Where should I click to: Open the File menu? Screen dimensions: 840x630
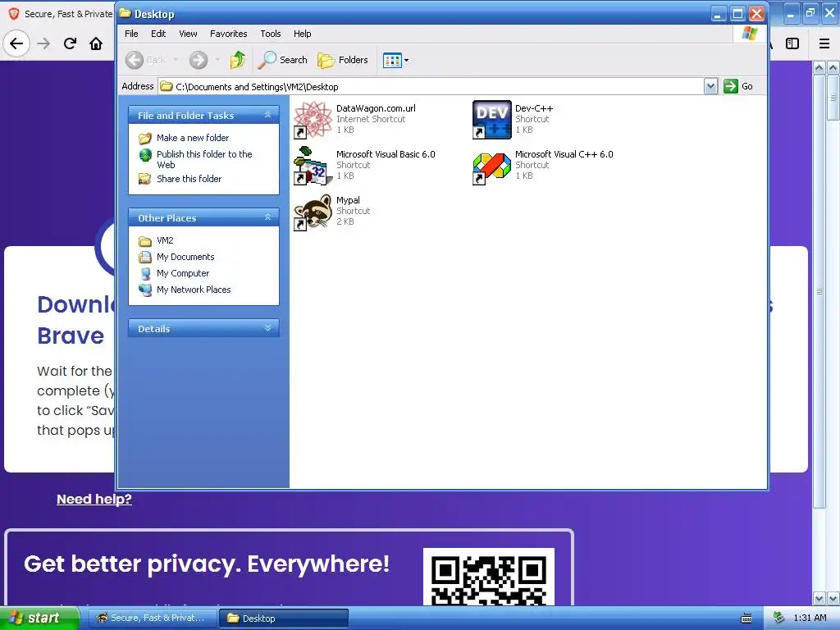[131, 34]
